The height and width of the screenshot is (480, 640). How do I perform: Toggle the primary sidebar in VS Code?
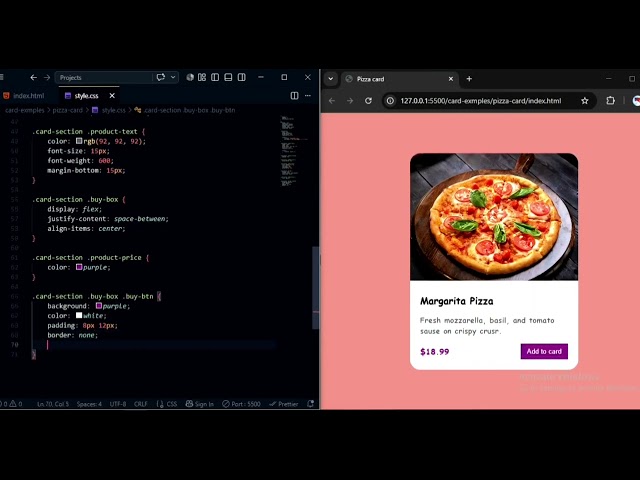click(215, 77)
